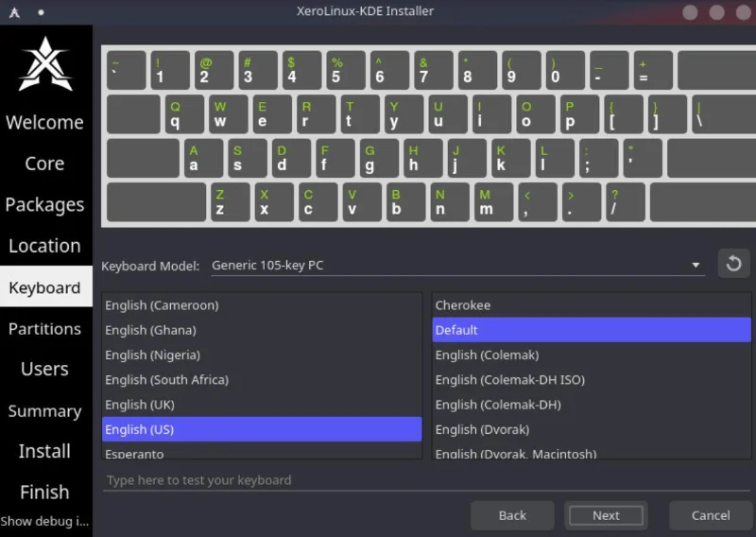Go to the Summary step
This screenshot has height=537, width=756.
tap(44, 410)
